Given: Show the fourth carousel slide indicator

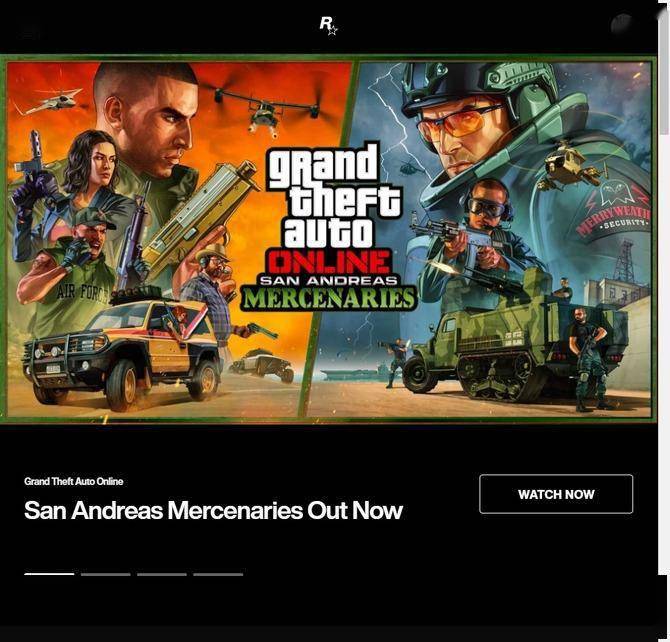Looking at the screenshot, I should (x=218, y=574).
